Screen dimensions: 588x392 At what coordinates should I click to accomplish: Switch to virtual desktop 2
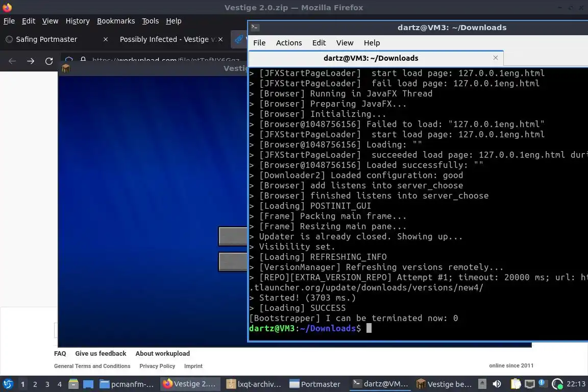click(x=35, y=384)
